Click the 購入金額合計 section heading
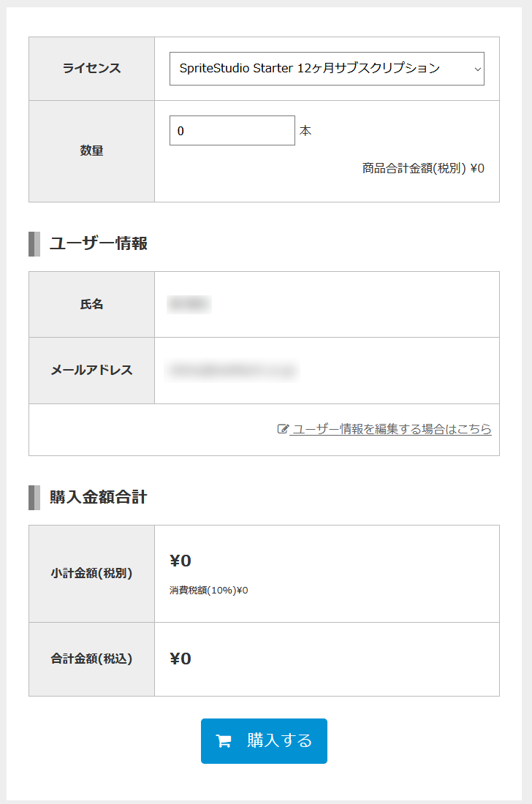Viewport: 532px width, 804px height. pyautogui.click(x=99, y=497)
